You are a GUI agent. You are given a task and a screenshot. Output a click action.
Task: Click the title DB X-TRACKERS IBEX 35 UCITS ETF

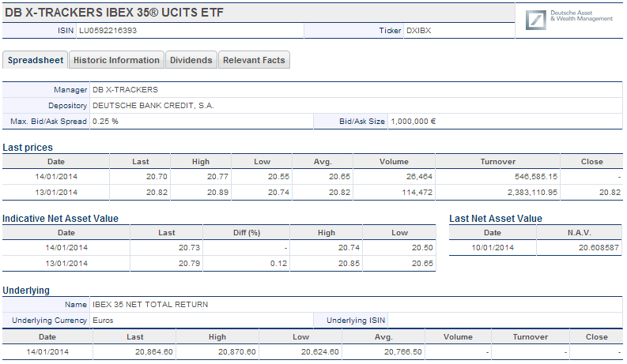tap(114, 13)
